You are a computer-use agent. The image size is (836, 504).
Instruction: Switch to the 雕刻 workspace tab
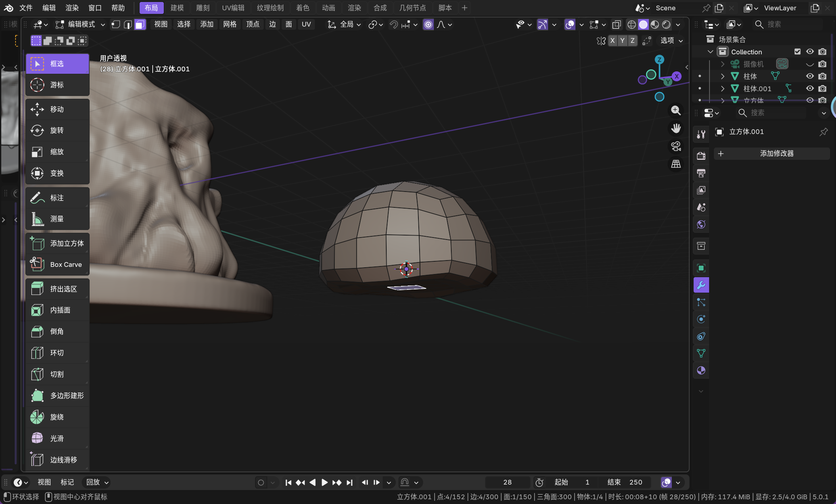203,8
